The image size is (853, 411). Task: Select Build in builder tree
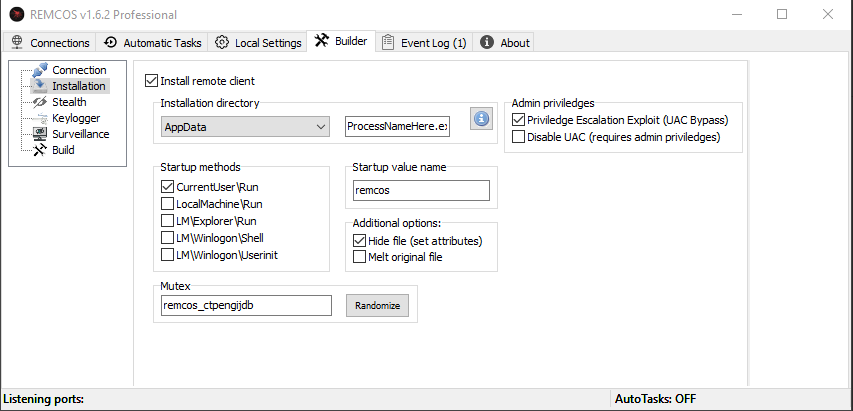click(63, 150)
